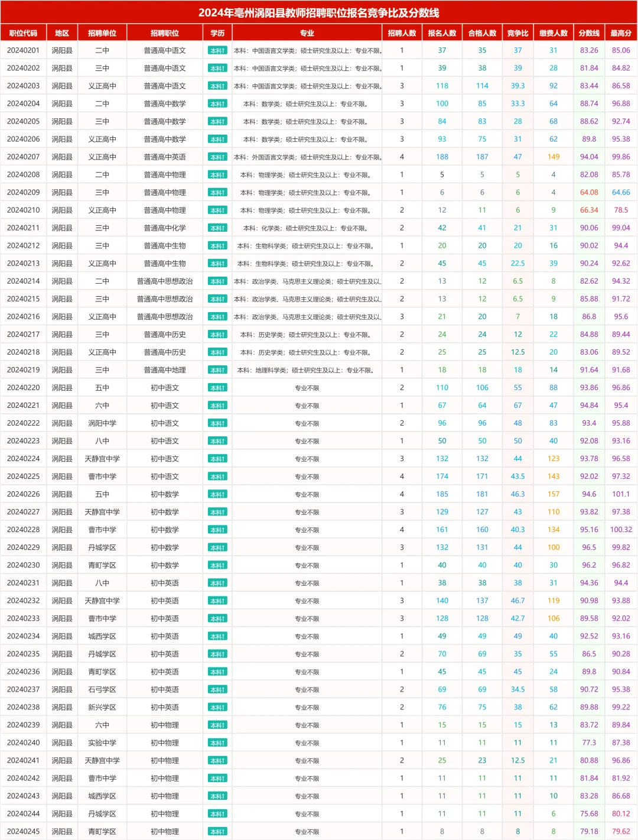
Task: Click registration count 174 in row 20240225
Action: click(x=442, y=476)
